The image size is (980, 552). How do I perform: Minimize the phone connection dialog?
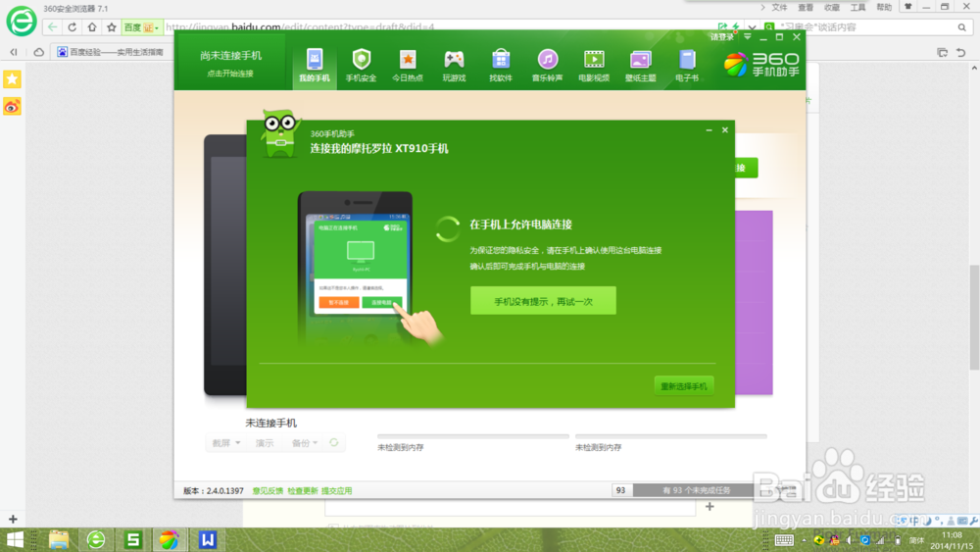(x=709, y=130)
